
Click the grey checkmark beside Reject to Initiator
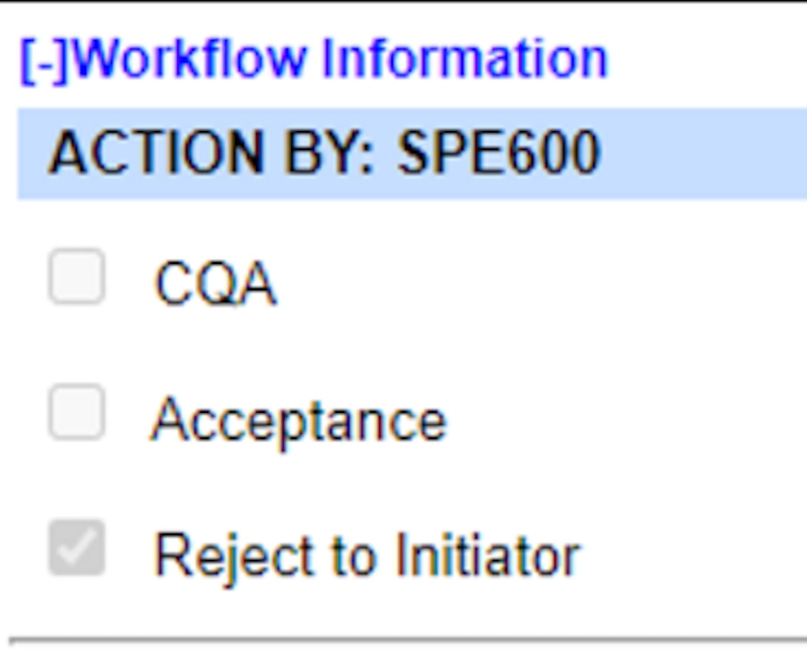pos(76,547)
